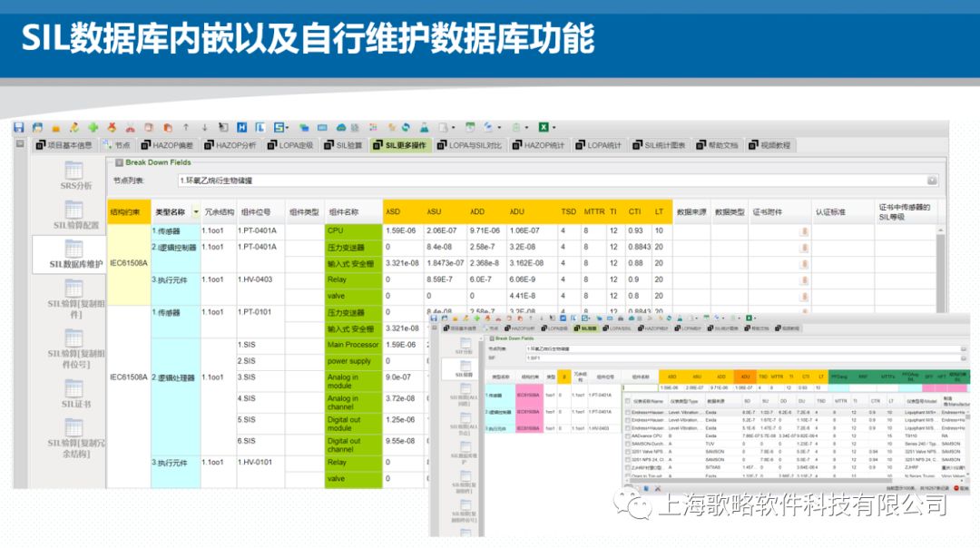The image size is (980, 548).
Task: Tick the AADvance CPU row checkbox
Action: coord(628,435)
